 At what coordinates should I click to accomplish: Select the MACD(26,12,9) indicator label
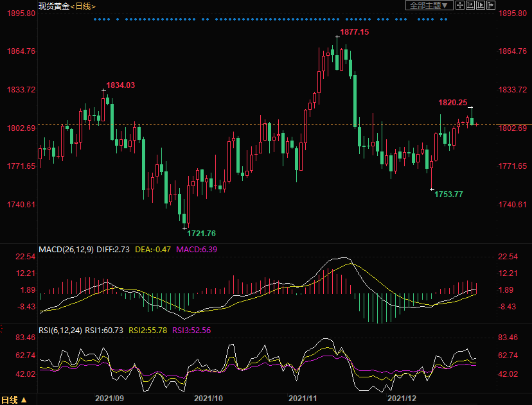tap(66, 248)
